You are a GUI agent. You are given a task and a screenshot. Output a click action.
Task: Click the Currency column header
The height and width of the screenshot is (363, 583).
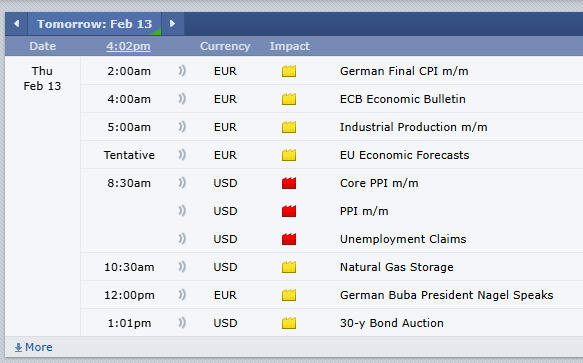pyautogui.click(x=225, y=46)
